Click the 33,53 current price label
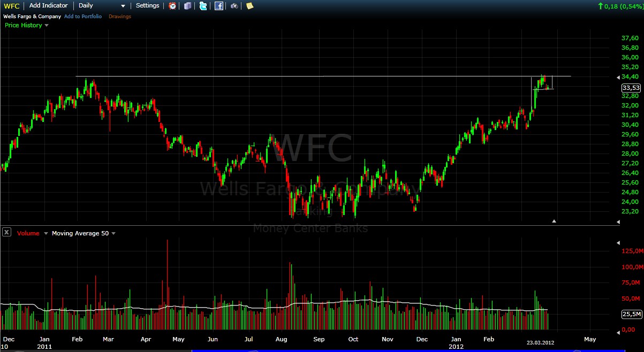644x352 pixels. (631, 88)
